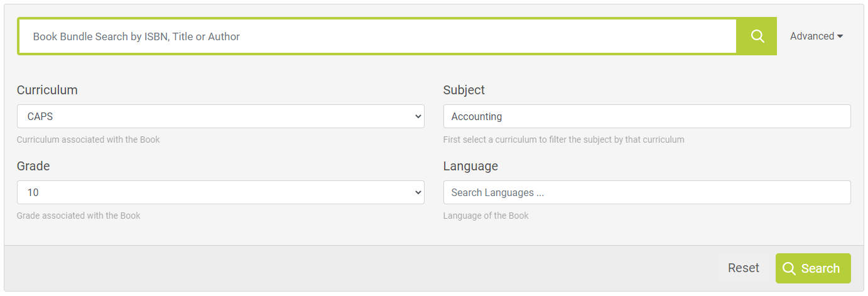Click the 'Curriculum associated with the Book' hint
This screenshot has height=296, width=868.
tap(89, 140)
